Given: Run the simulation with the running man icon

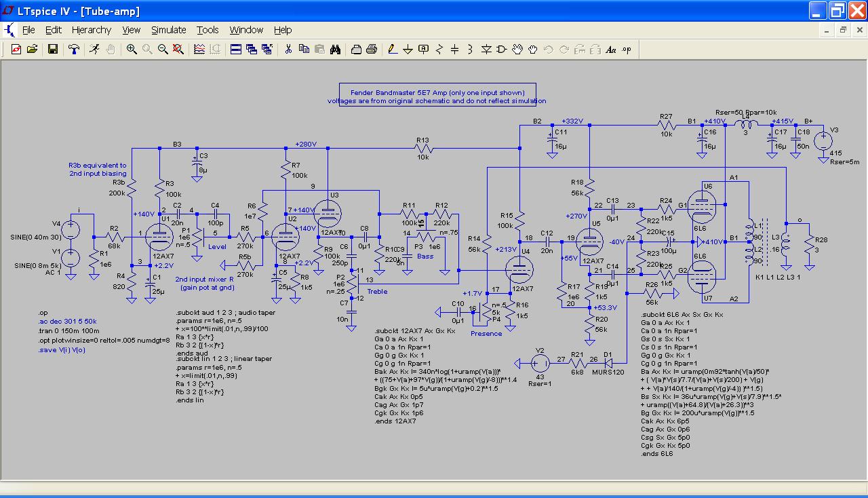Looking at the screenshot, I should click(x=94, y=50).
